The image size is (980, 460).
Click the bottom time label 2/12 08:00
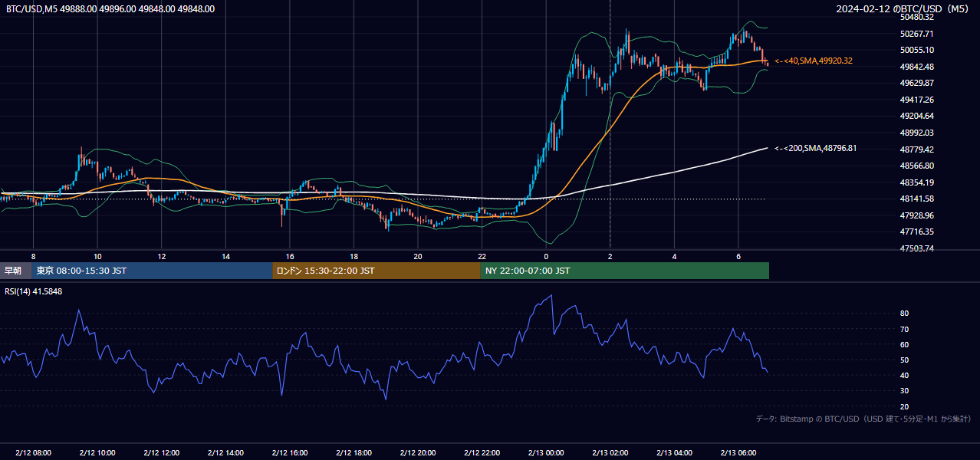33,453
